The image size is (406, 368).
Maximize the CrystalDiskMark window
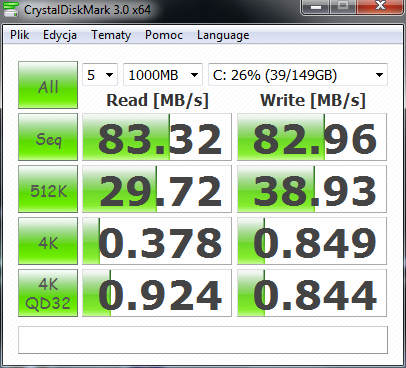pyautogui.click(x=343, y=6)
